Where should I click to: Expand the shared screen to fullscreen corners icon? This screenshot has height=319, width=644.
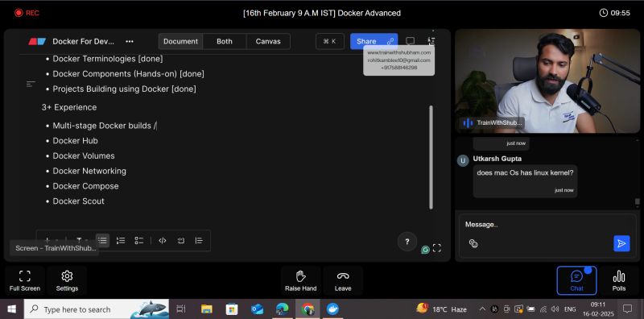point(437,248)
